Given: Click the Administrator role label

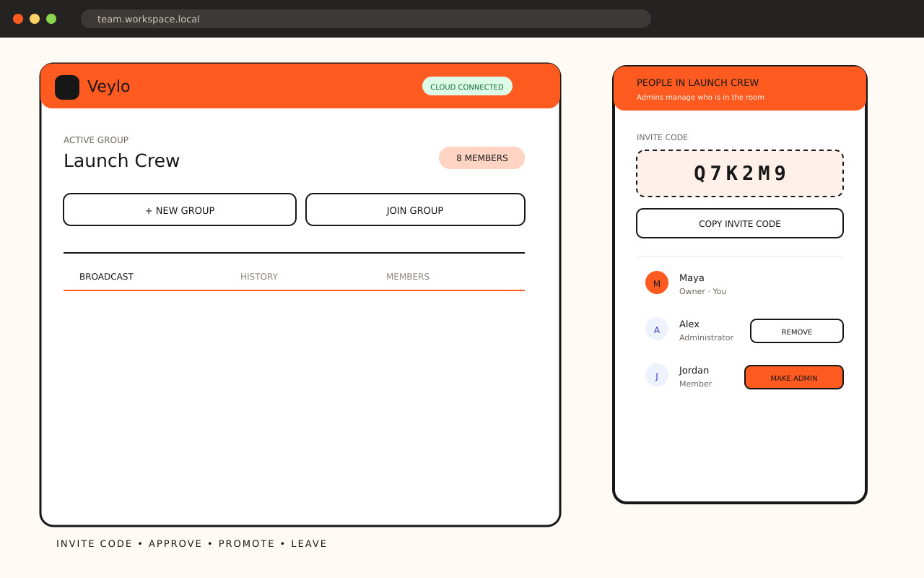Looking at the screenshot, I should [706, 337].
